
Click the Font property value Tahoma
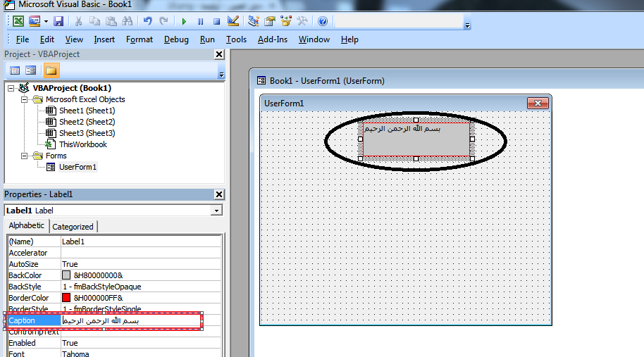coord(141,353)
